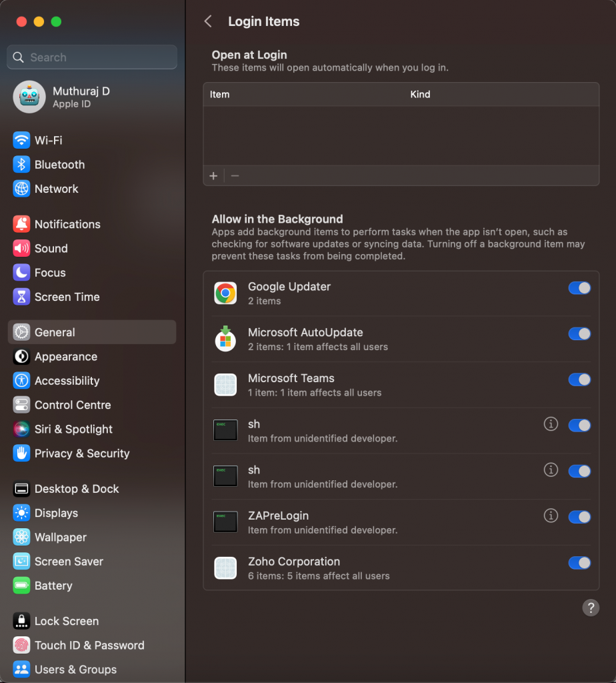Open Lock Screen sidebar label
Screen dimensions: 616x683
(67, 621)
